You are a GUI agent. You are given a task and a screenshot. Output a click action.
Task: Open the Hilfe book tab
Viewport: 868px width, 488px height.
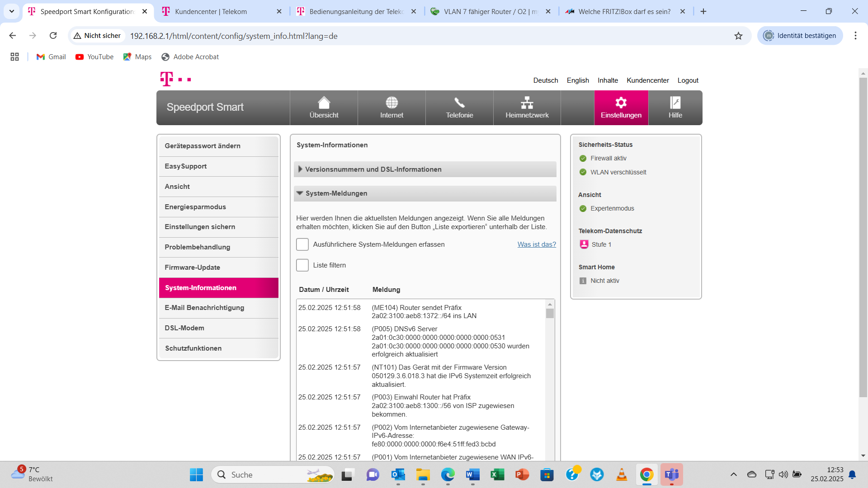pyautogui.click(x=675, y=108)
